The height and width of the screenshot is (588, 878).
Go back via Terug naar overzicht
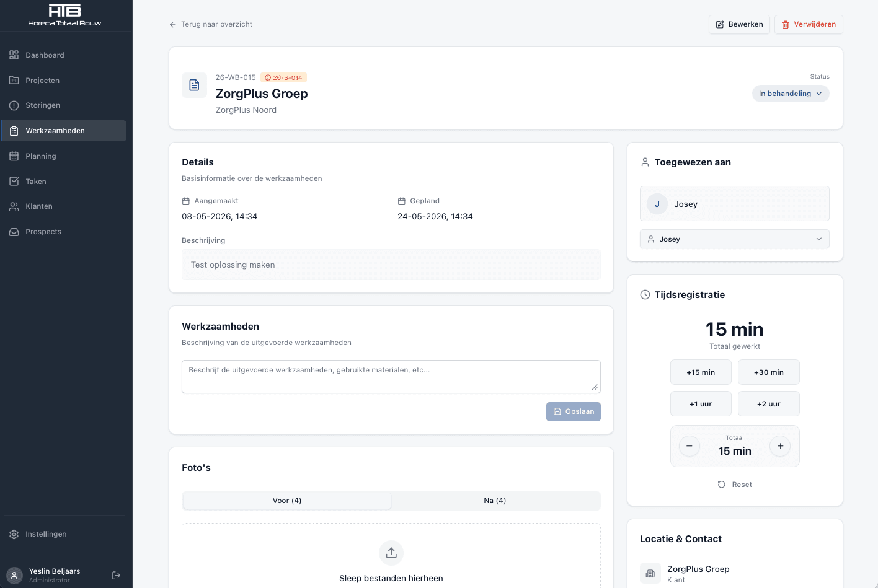point(211,24)
